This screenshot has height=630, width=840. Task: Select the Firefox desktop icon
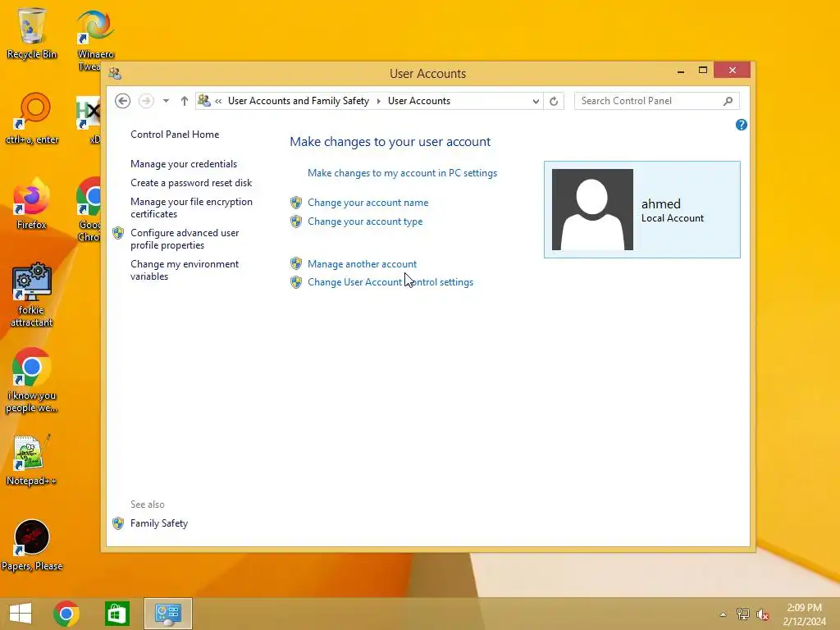tap(32, 203)
